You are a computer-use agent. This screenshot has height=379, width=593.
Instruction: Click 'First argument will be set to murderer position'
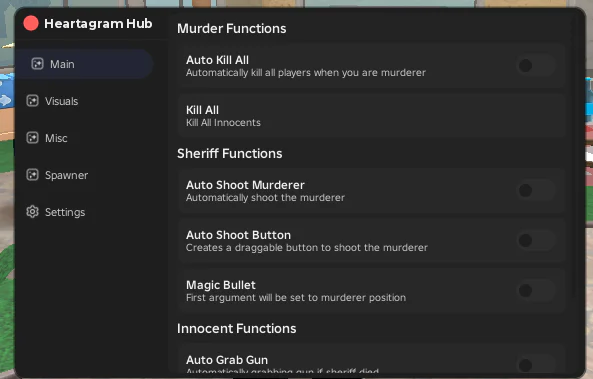coord(296,298)
